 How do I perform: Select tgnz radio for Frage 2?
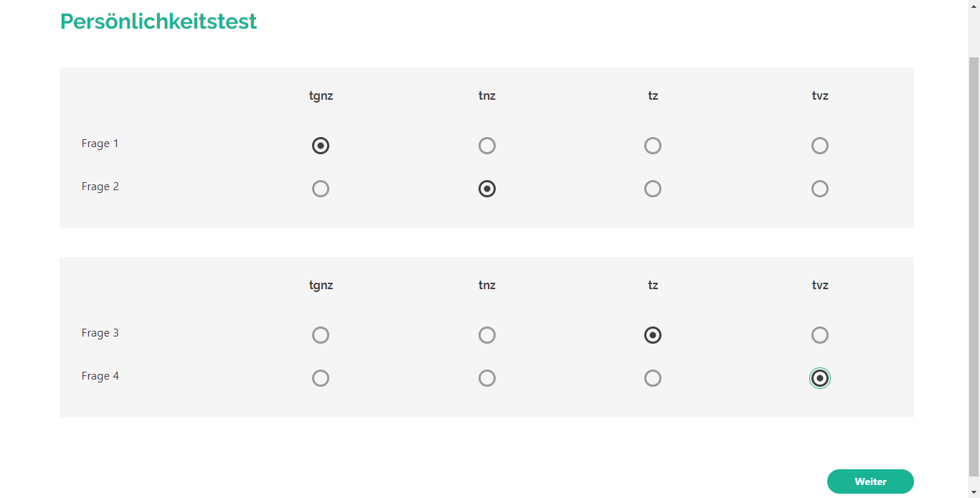tap(321, 189)
